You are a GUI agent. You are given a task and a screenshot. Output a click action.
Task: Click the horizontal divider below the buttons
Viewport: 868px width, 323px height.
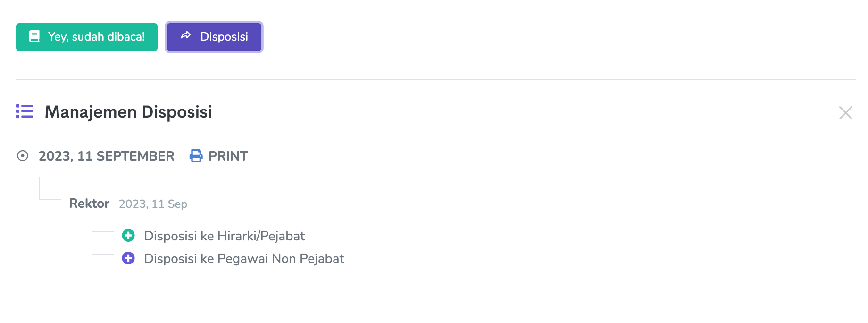435,80
